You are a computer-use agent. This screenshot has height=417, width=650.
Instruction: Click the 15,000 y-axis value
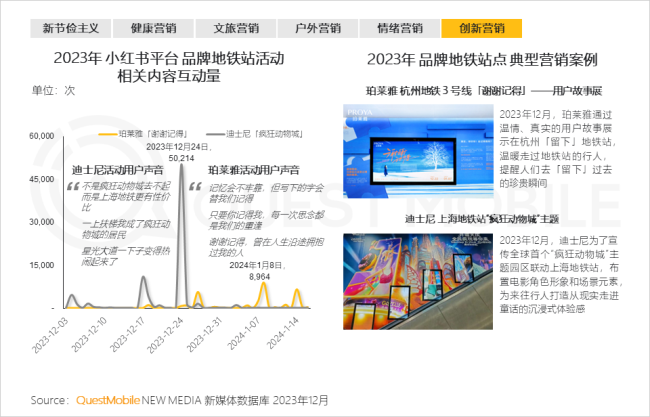(x=41, y=265)
